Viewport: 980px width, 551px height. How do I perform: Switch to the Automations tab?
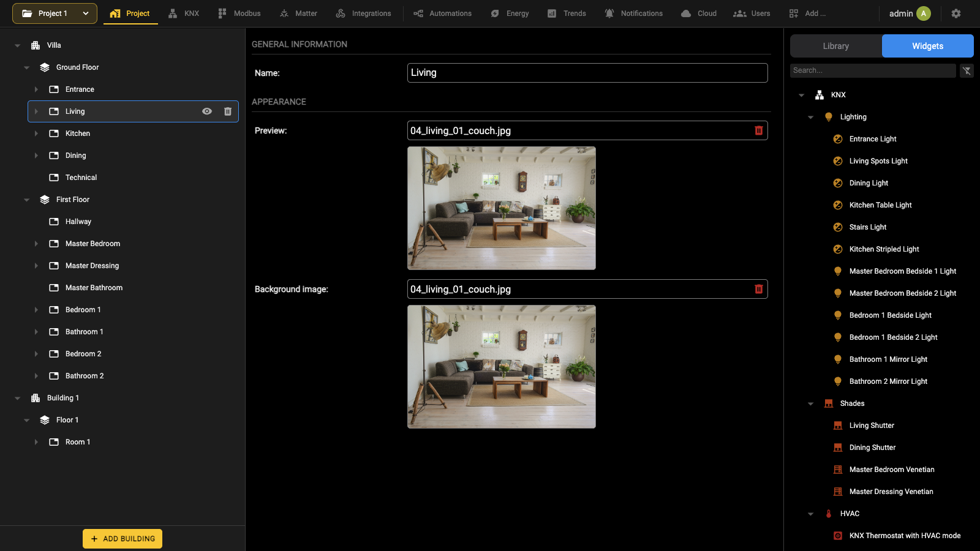point(442,13)
